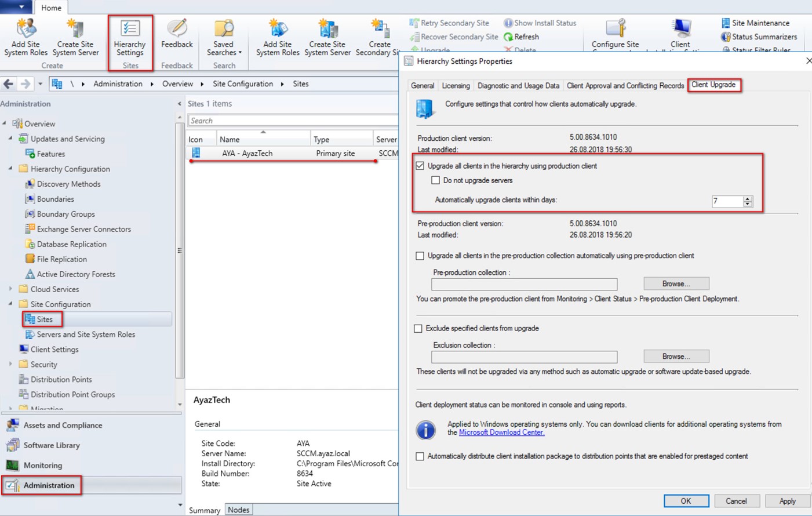The image size is (812, 516).
Task: Open the Saved Searches icon
Action: pyautogui.click(x=224, y=38)
